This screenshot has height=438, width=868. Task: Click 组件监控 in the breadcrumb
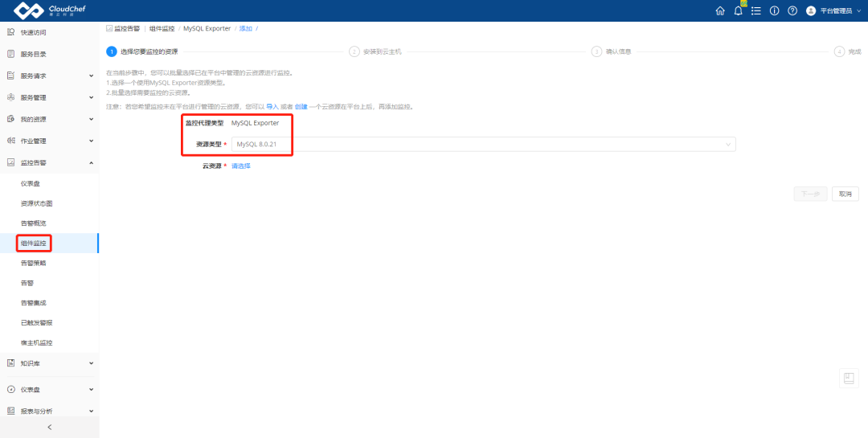[x=162, y=28]
